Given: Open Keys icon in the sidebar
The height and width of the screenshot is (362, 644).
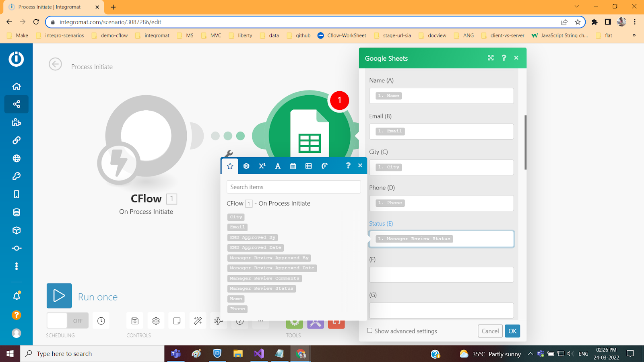Looking at the screenshot, I should [x=17, y=176].
